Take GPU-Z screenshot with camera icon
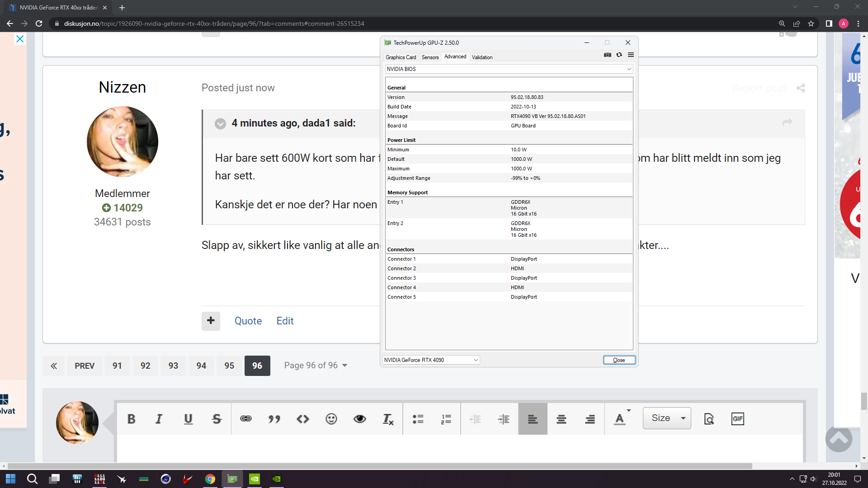This screenshot has width=868, height=488. pyautogui.click(x=607, y=55)
